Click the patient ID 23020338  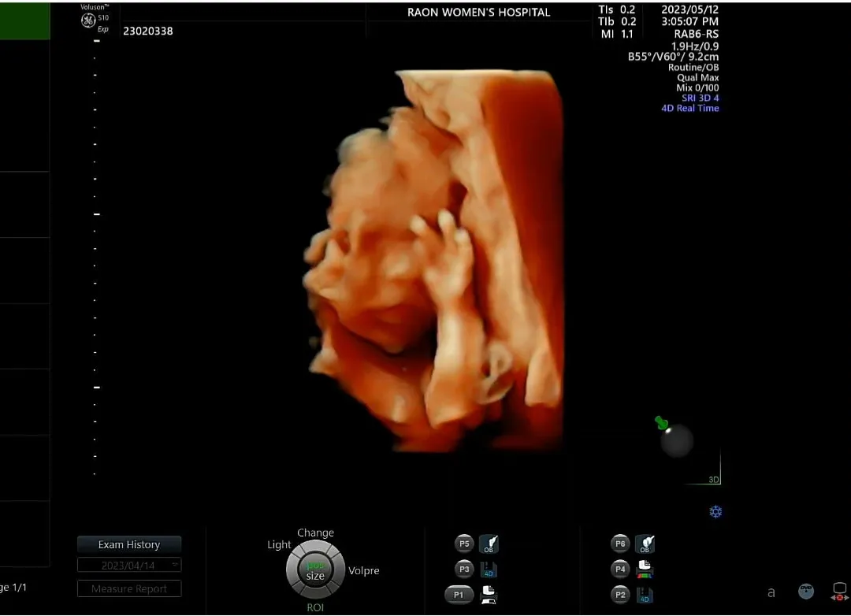click(147, 31)
